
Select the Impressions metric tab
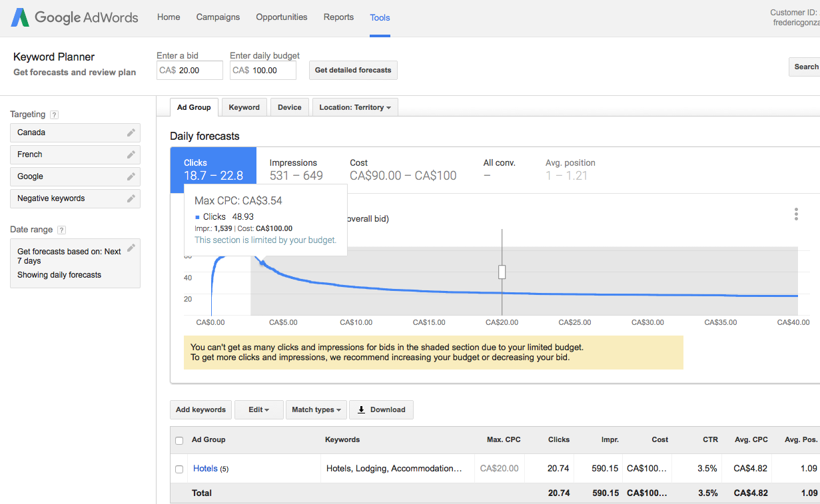(296, 170)
